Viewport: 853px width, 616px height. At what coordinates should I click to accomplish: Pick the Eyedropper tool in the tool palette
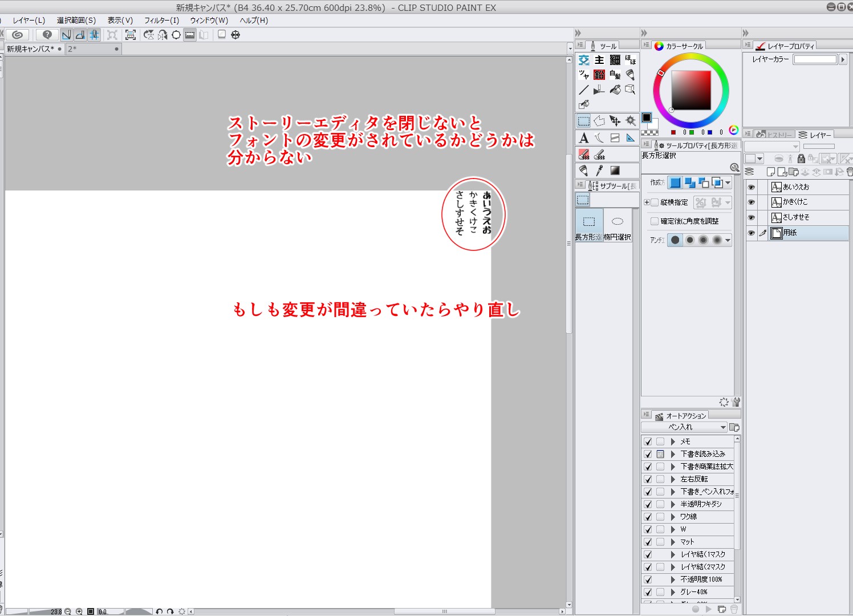[599, 171]
